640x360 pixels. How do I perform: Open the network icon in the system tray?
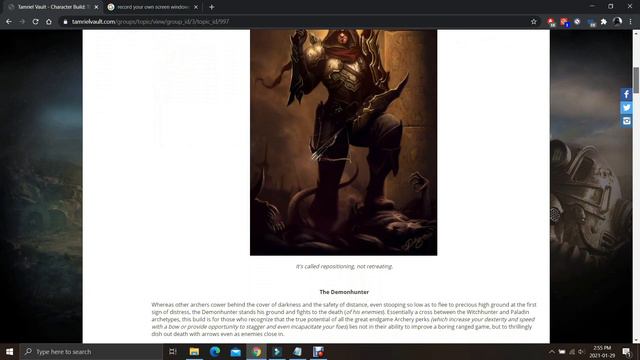(572, 351)
